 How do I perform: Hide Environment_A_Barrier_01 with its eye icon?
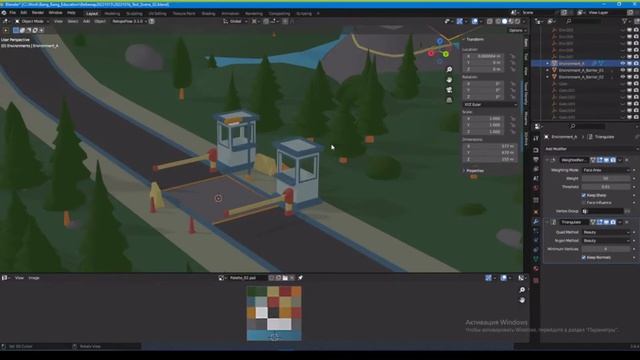coord(623,70)
